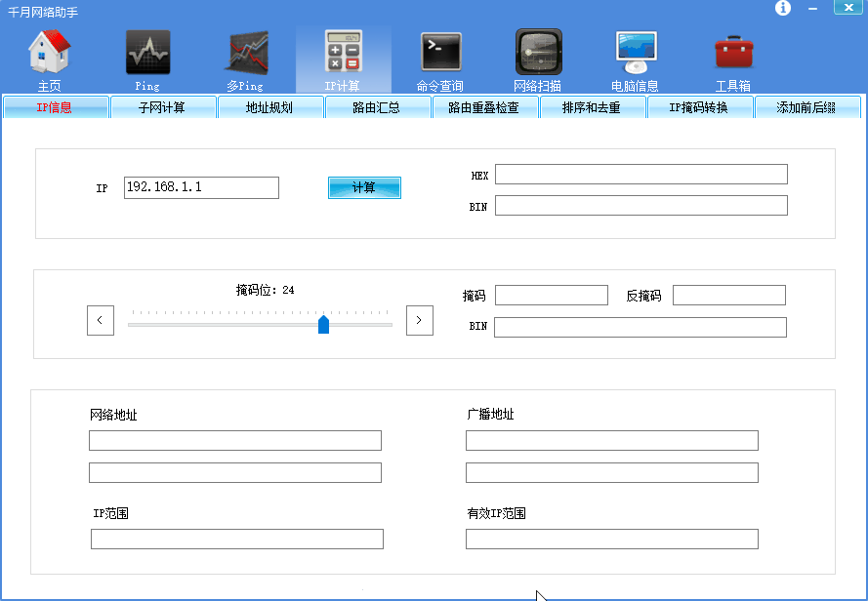Image resolution: width=868 pixels, height=601 pixels.
Task: Click the HEX output field
Action: tap(641, 175)
